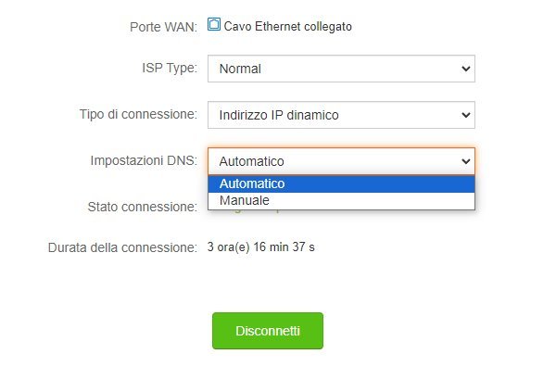Click the Cavo Ethernet collegato status text

pos(287,27)
